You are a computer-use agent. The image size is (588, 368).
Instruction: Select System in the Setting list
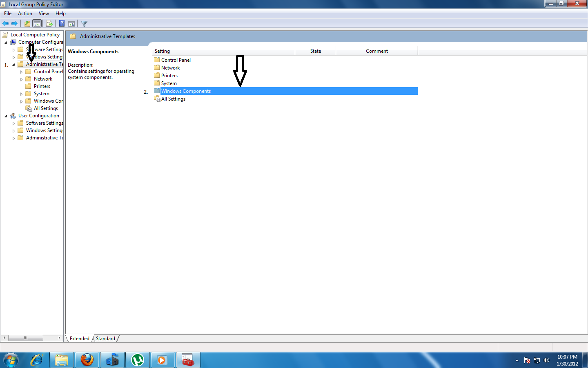click(x=169, y=83)
